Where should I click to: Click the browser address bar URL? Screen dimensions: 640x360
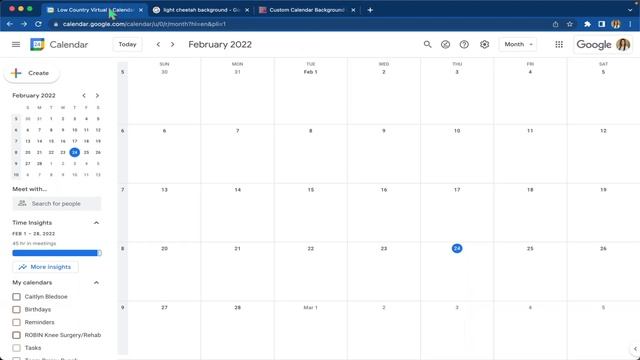point(144,24)
